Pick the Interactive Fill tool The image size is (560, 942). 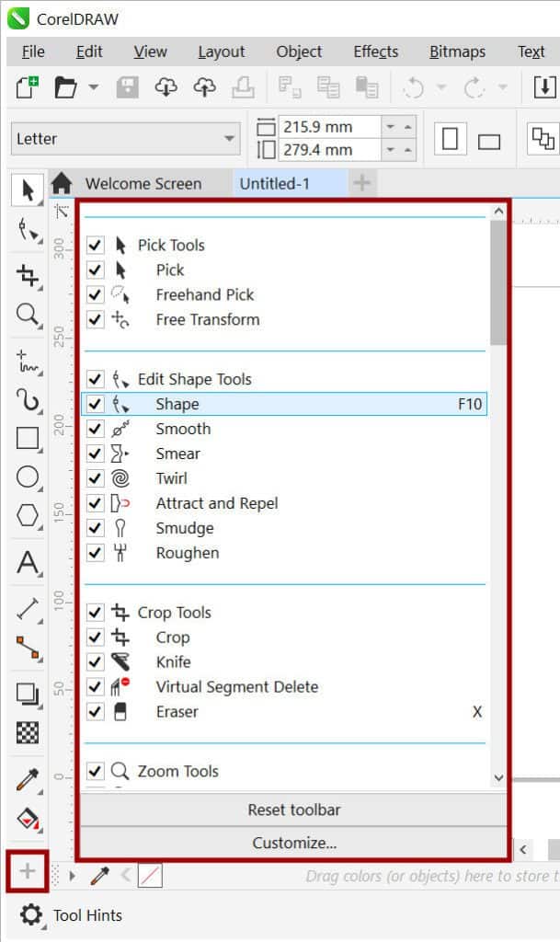28,818
